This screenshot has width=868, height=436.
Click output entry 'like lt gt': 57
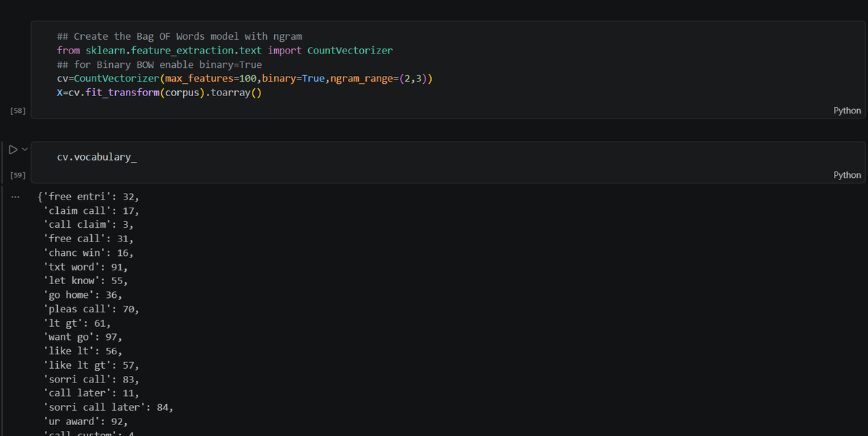pyautogui.click(x=91, y=365)
